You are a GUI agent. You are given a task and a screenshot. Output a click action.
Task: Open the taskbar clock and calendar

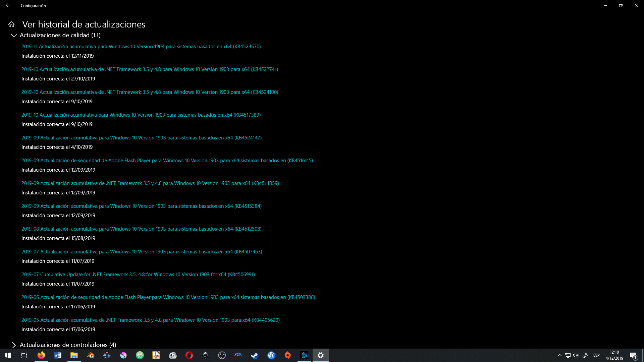[x=614, y=355]
